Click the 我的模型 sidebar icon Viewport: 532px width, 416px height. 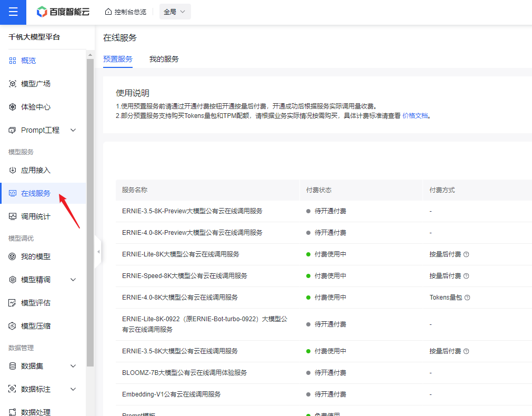point(13,256)
